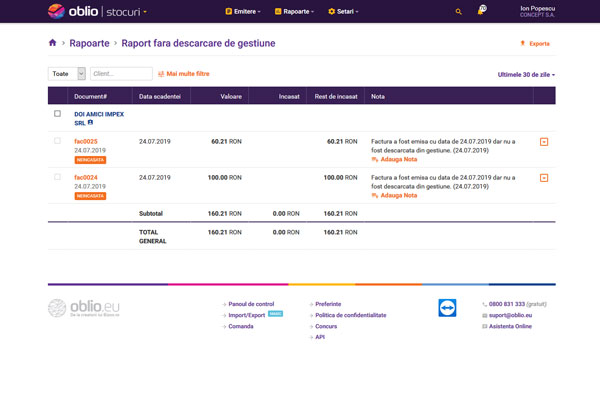Sort by Rest de incasat column header
The image size is (600, 414).
coord(336,96)
